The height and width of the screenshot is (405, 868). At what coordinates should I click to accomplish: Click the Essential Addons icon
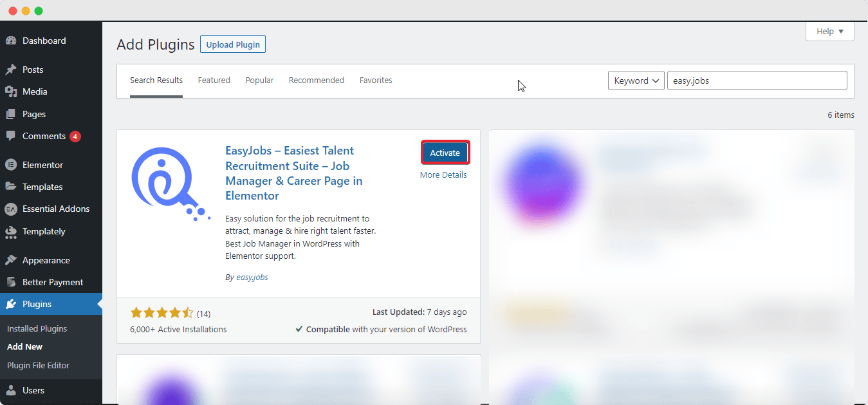point(11,209)
